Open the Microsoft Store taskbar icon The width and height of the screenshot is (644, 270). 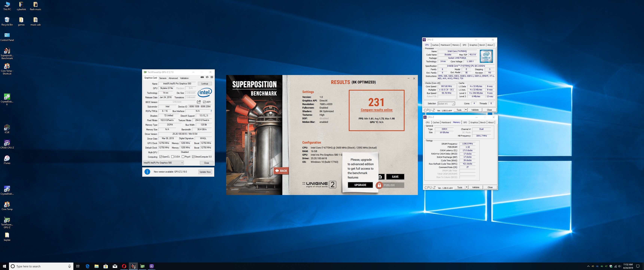coord(106,266)
